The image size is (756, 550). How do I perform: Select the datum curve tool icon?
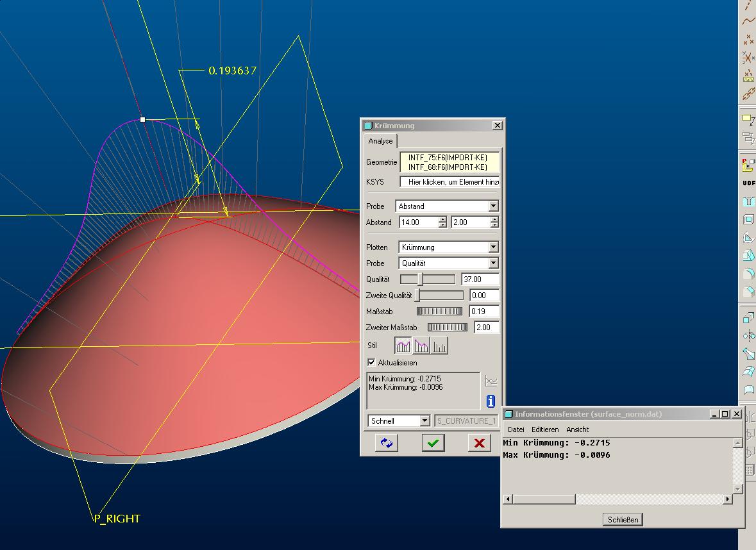coord(748,21)
